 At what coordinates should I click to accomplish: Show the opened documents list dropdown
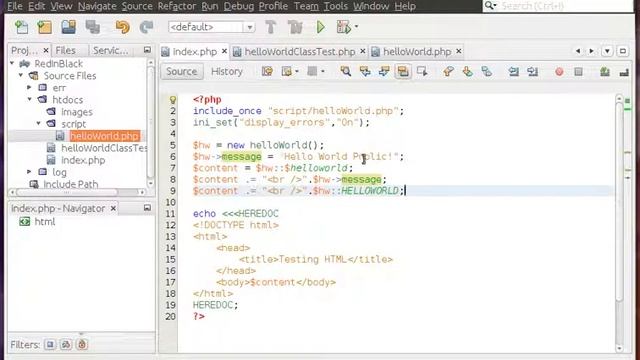point(607,51)
